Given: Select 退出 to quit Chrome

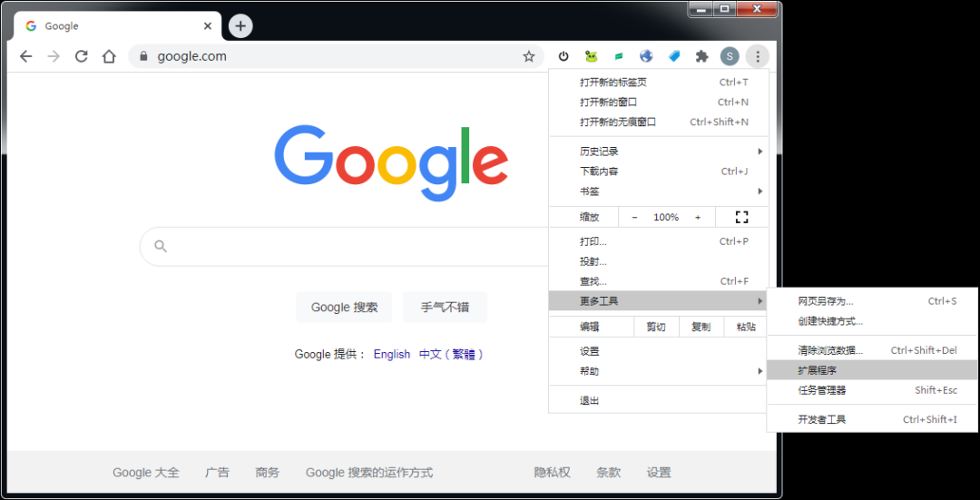Looking at the screenshot, I should (x=659, y=400).
